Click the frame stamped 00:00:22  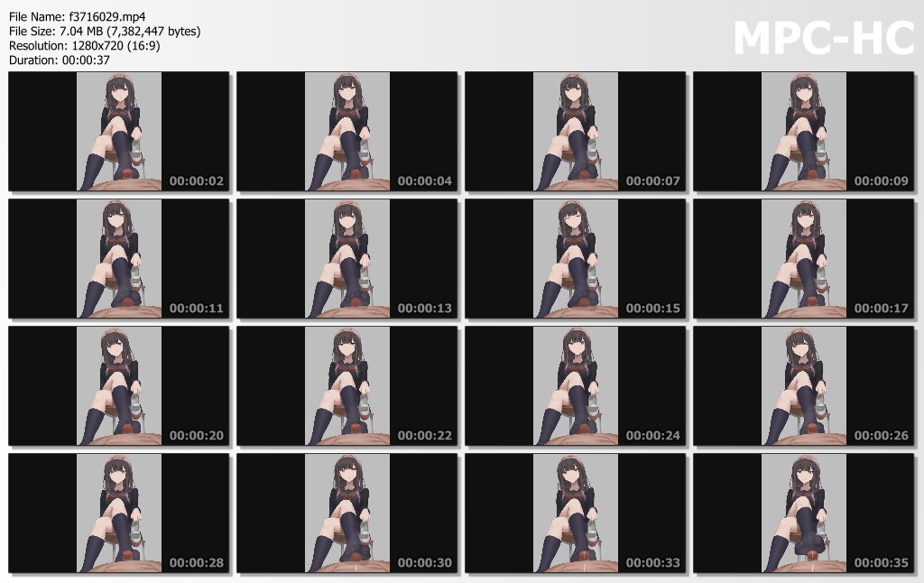point(347,386)
